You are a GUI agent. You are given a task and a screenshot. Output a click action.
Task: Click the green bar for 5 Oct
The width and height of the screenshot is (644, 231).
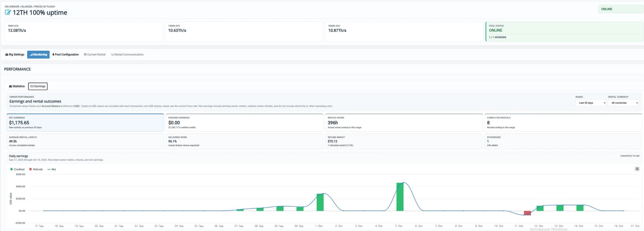coord(400,197)
